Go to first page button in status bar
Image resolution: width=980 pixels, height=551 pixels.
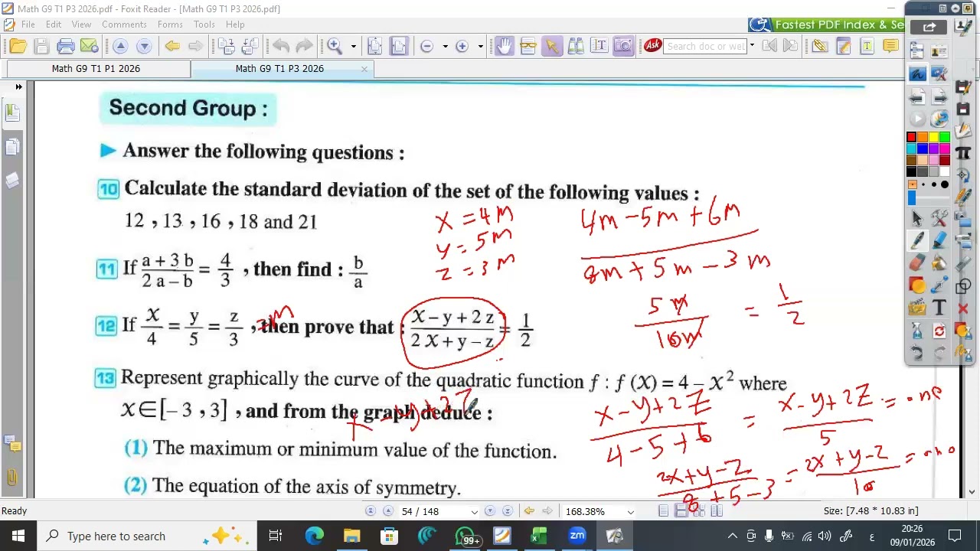(x=371, y=511)
